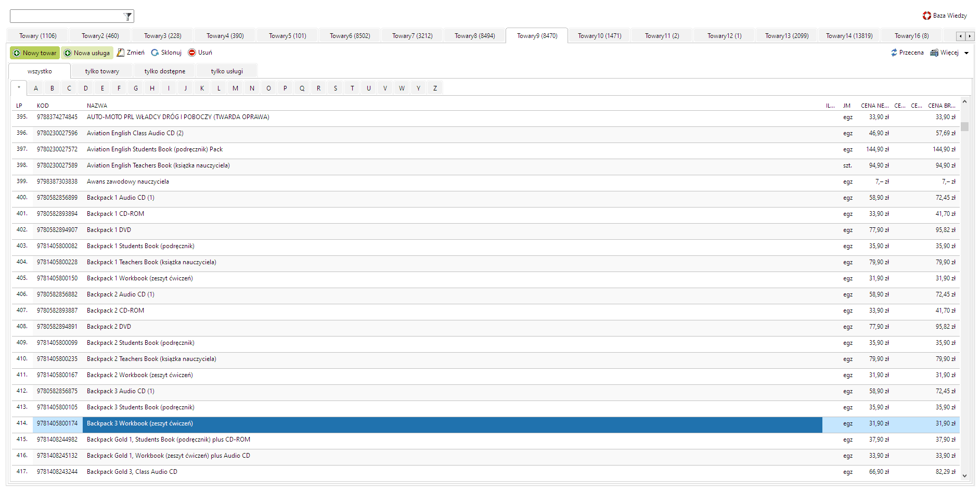The height and width of the screenshot is (491, 980).
Task: Click in the search filter field
Action: click(66, 17)
